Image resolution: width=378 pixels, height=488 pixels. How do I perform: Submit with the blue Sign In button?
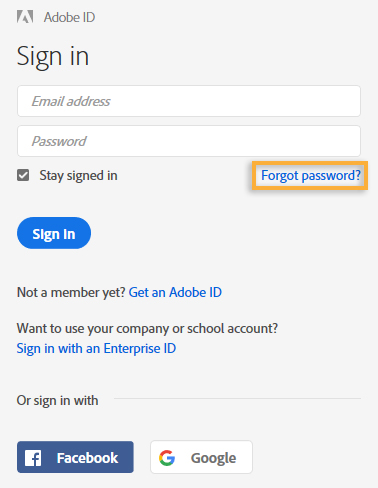coord(54,233)
